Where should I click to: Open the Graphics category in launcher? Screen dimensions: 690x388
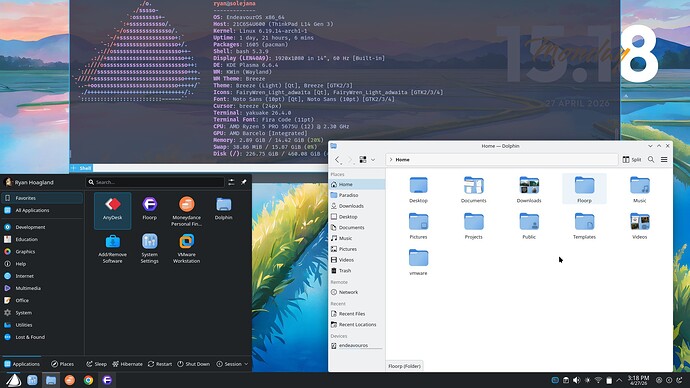point(42,252)
